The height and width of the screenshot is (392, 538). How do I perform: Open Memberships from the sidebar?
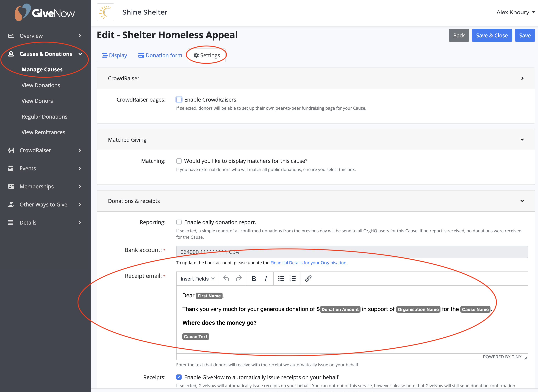(x=37, y=186)
